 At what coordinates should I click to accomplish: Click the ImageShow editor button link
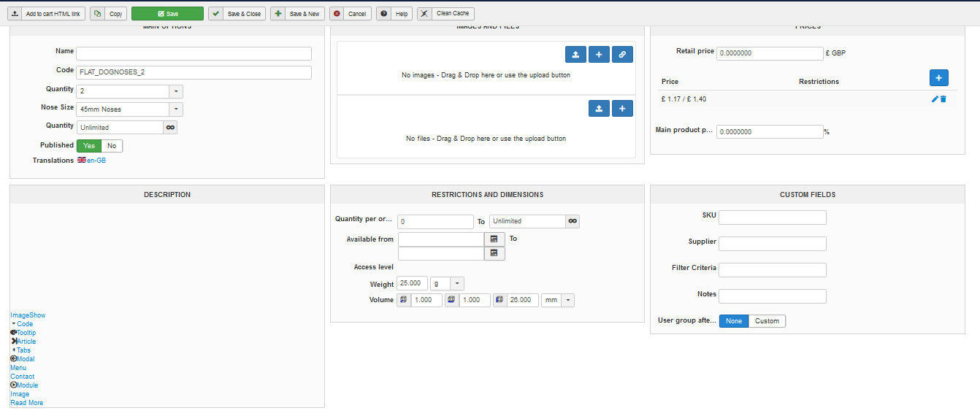click(28, 315)
